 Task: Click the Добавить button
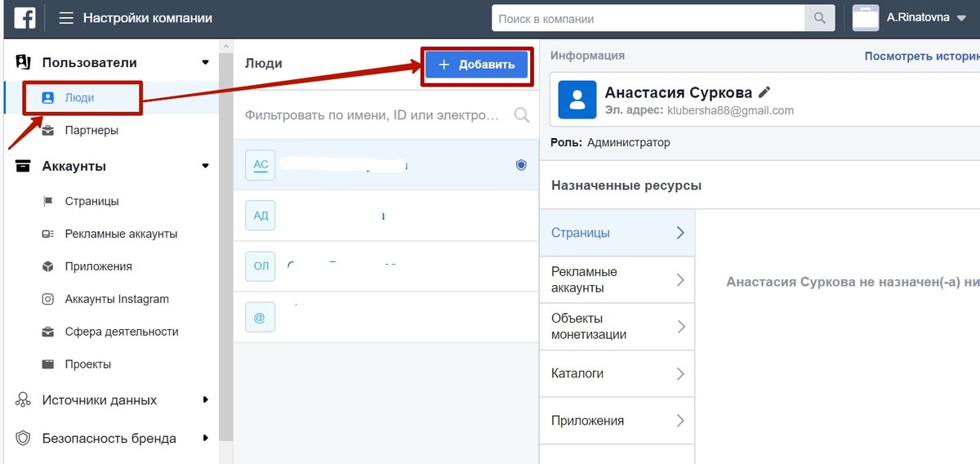coord(476,65)
